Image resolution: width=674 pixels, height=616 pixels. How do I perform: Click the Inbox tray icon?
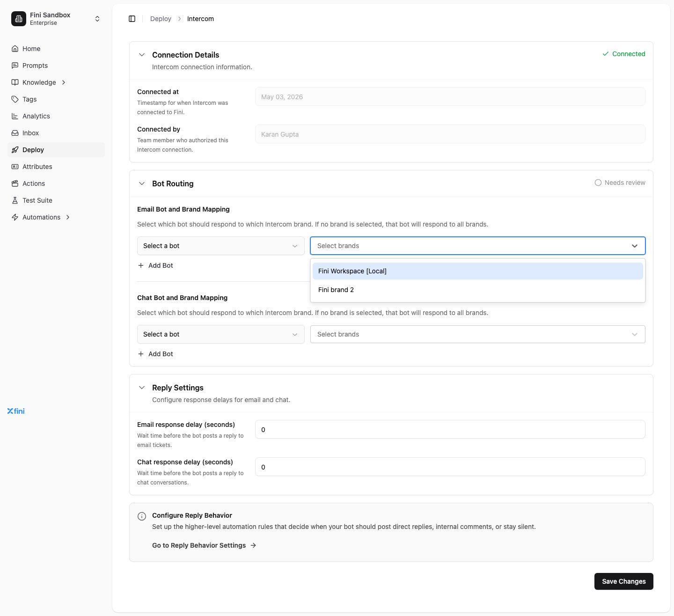[15, 133]
